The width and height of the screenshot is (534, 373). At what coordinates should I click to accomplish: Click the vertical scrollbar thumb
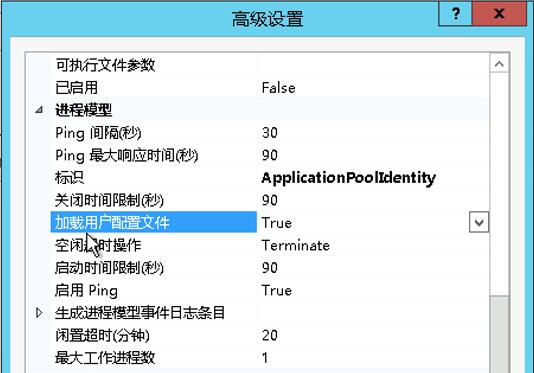pos(499,334)
